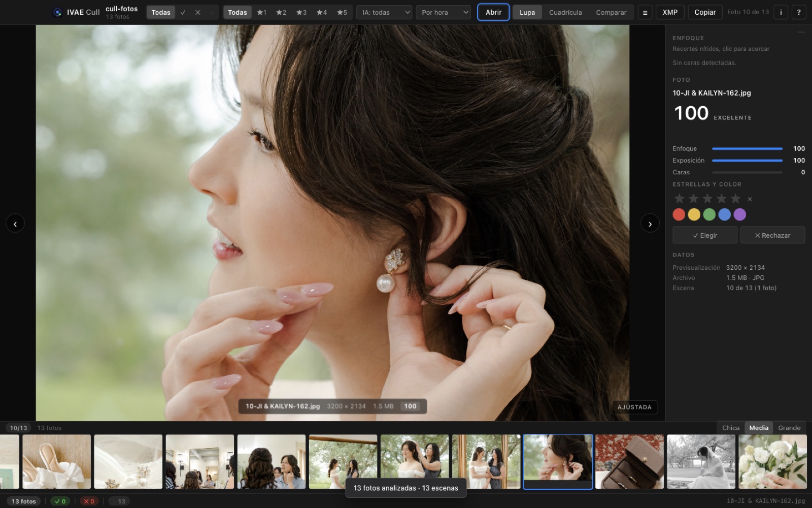Filter photos by one star
The height and width of the screenshot is (508, 812).
262,12
